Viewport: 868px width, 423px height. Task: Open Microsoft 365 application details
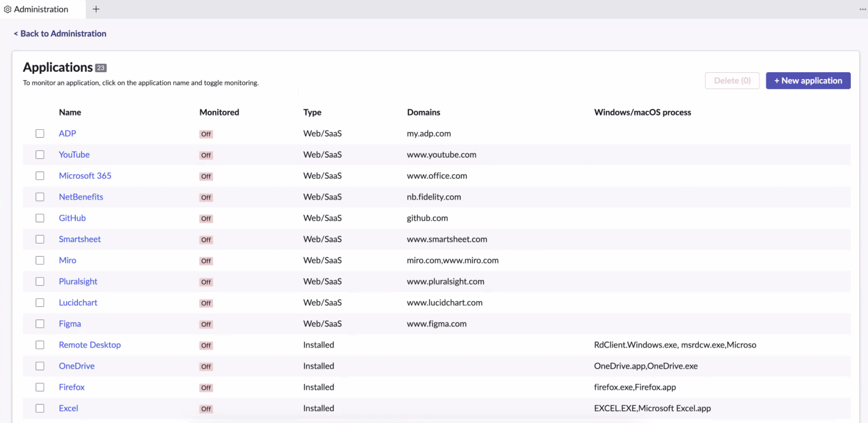coord(85,176)
